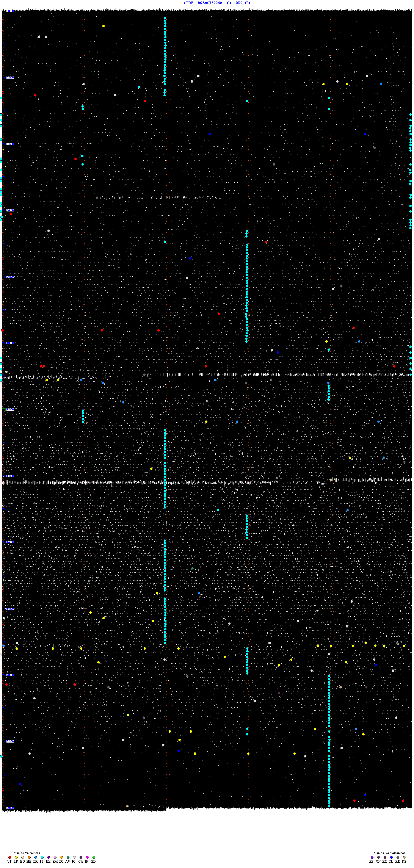
Task: Select the 16:00 time label
Action: [10, 542]
